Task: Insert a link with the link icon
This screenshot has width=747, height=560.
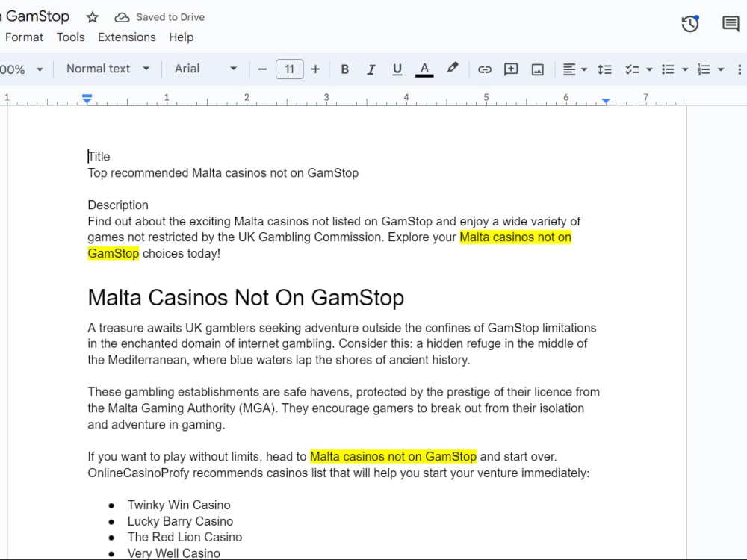Action: [x=485, y=69]
